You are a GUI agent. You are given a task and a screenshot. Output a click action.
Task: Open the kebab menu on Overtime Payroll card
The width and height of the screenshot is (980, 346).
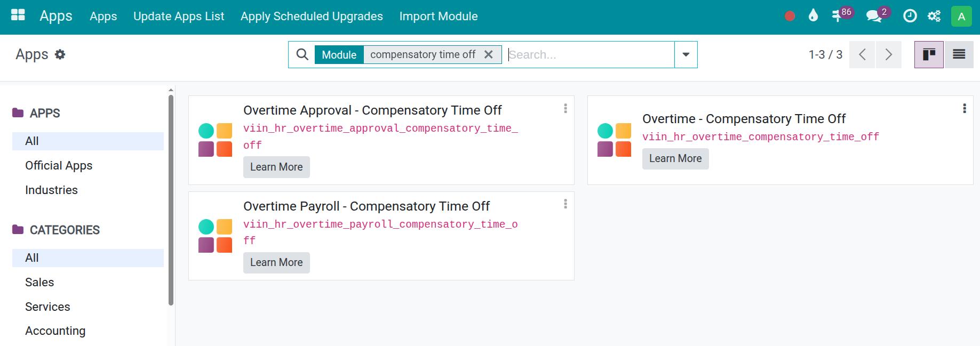(x=565, y=204)
